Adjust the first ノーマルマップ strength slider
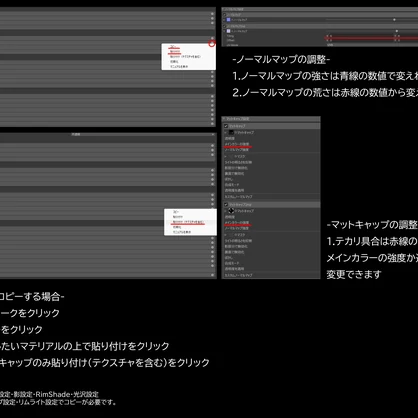 tap(371, 20)
